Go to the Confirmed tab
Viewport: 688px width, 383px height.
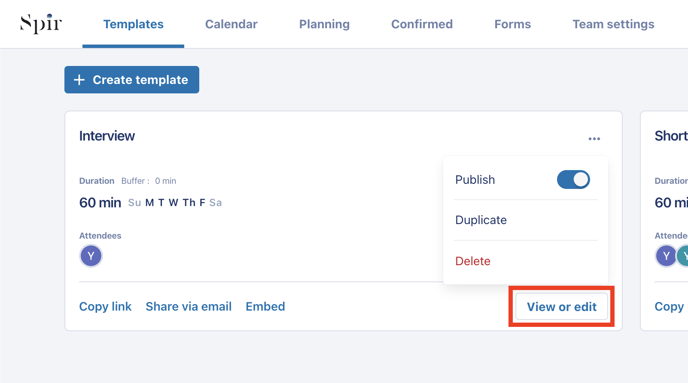coord(422,24)
